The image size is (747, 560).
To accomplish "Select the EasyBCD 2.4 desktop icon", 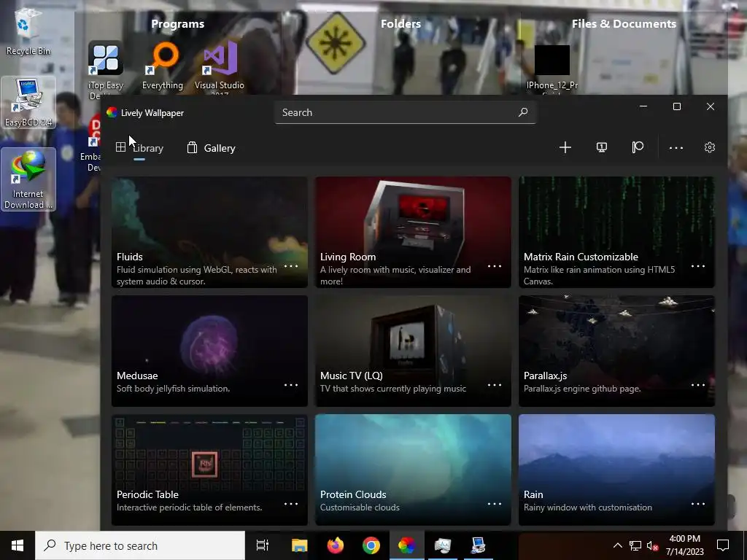I will [x=28, y=103].
